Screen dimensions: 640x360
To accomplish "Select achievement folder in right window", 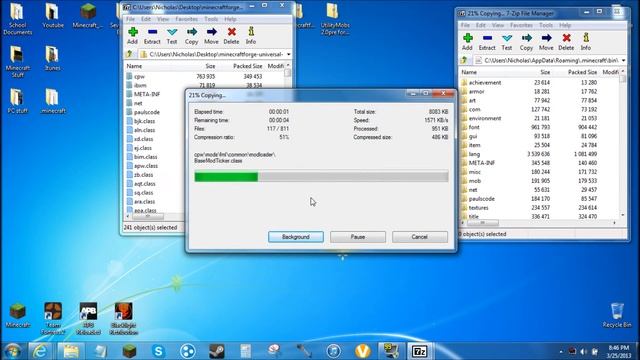I will [485, 82].
